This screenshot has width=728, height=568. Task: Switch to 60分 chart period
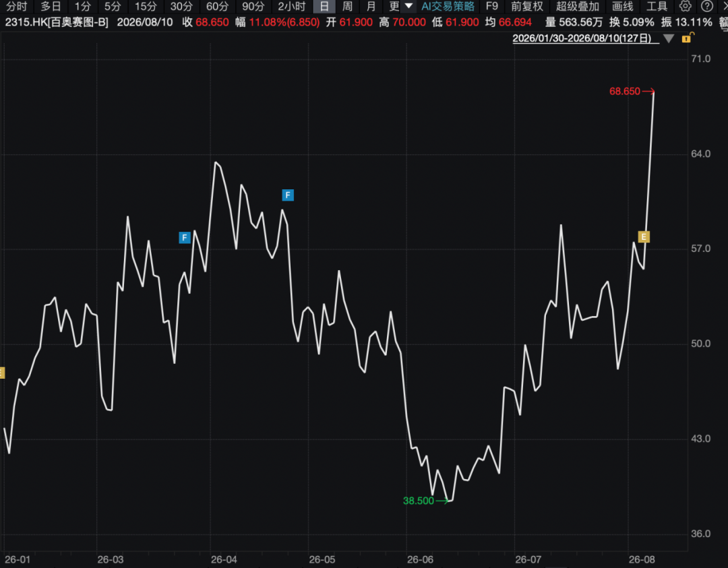[217, 7]
